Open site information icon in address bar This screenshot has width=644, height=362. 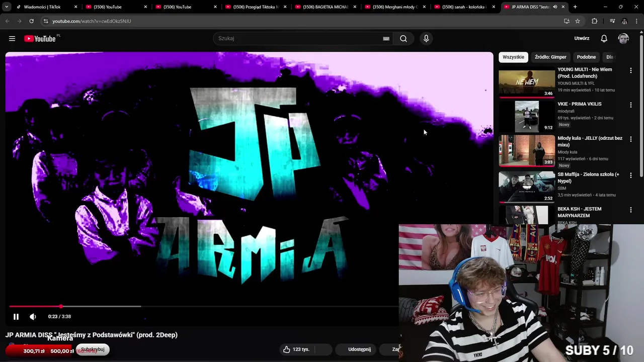pos(46,21)
